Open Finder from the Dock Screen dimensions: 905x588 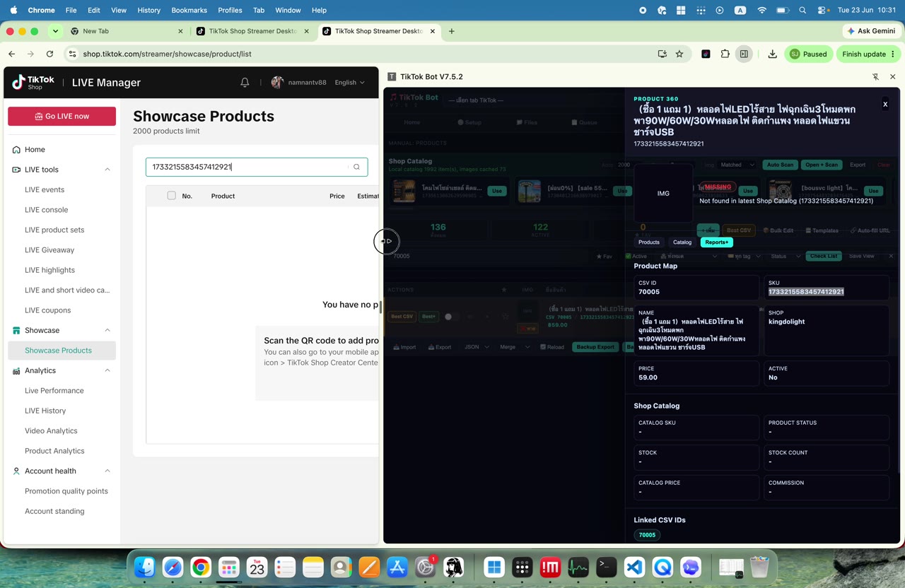145,567
